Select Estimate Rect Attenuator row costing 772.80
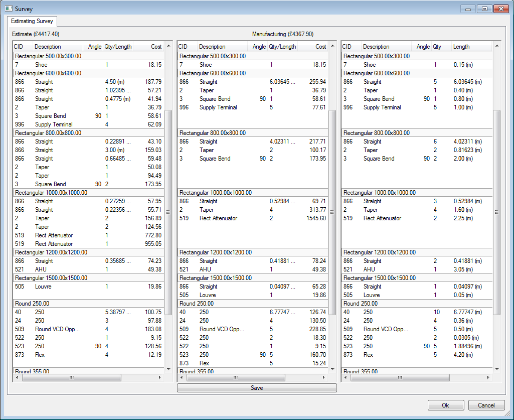The width and height of the screenshot is (514, 420). tap(88, 235)
